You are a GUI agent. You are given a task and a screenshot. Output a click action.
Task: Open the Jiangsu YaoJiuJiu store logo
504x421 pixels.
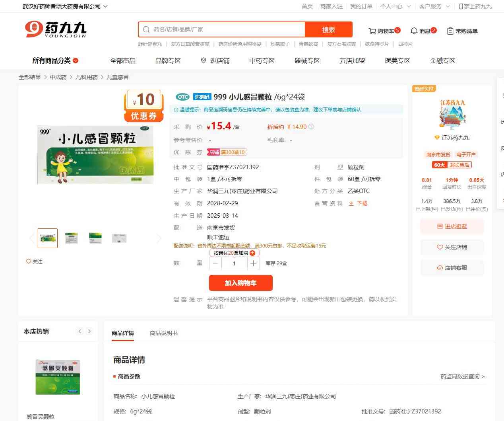pos(452,115)
